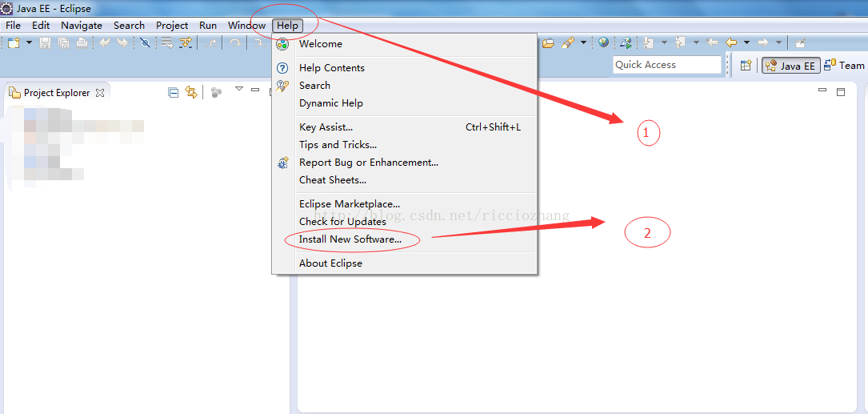Open Web Browser globe icon
The width and height of the screenshot is (868, 414).
603,42
